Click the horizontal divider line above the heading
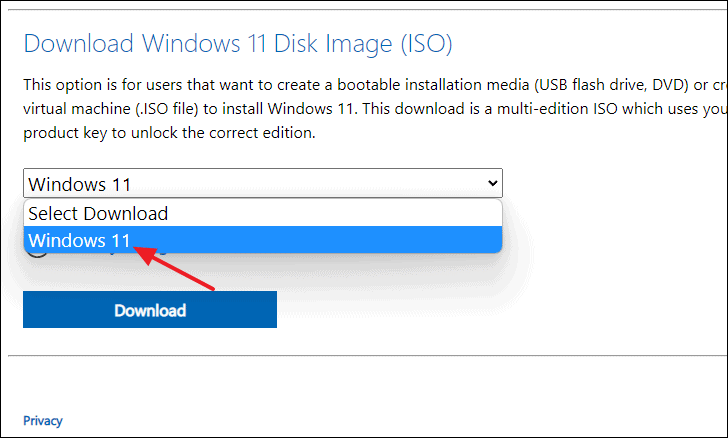Screen dimensions: 728x438 point(368,9)
